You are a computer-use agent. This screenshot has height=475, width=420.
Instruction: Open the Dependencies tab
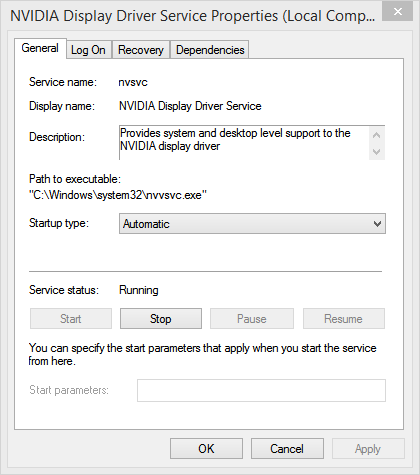pyautogui.click(x=210, y=50)
